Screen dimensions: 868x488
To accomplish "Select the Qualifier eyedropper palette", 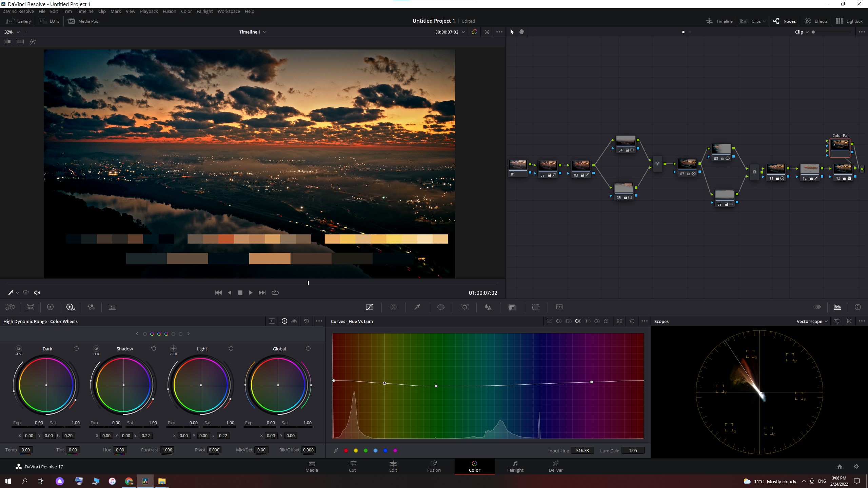I will pos(417,307).
